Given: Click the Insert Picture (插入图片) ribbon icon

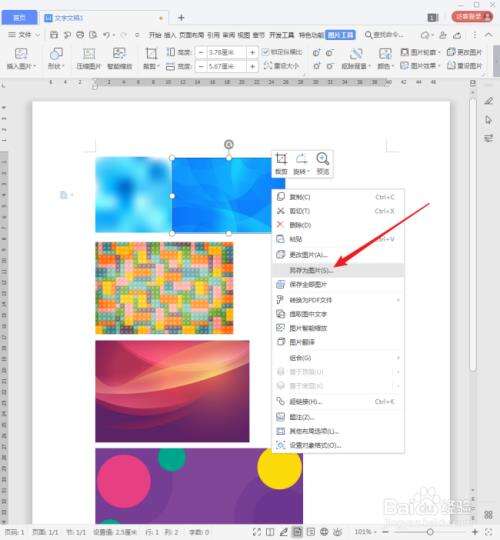Looking at the screenshot, I should point(21,59).
